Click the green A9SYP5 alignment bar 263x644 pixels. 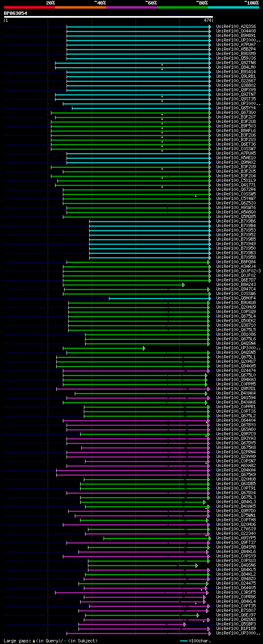(x=156, y=538)
